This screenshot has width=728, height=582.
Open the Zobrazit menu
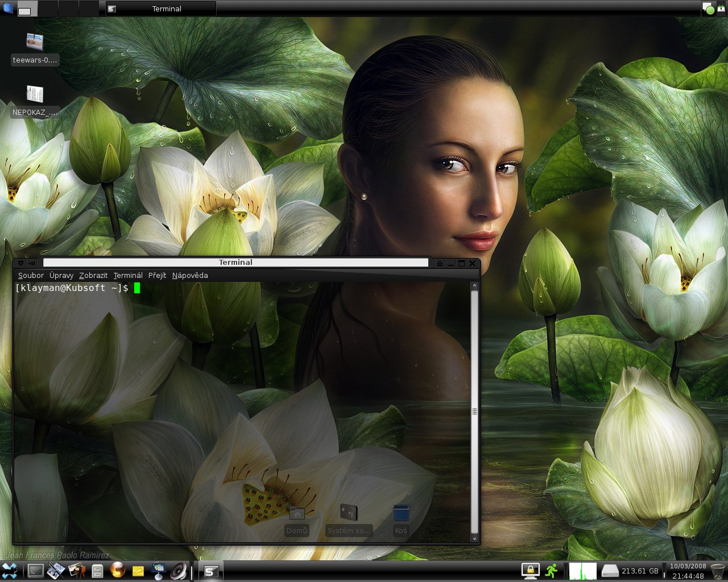point(93,275)
